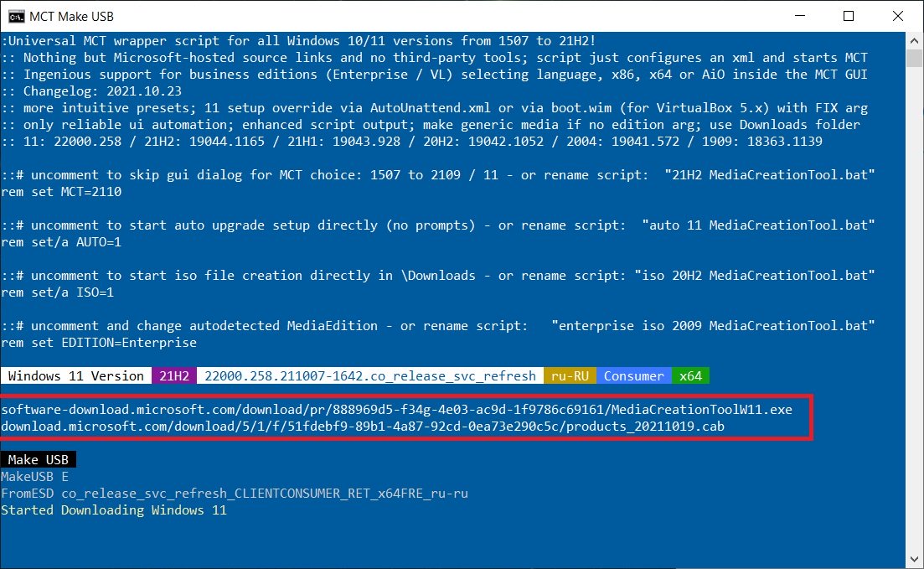This screenshot has height=569, width=924.
Task: Click the MCT Make USB title text
Action: tap(73, 16)
